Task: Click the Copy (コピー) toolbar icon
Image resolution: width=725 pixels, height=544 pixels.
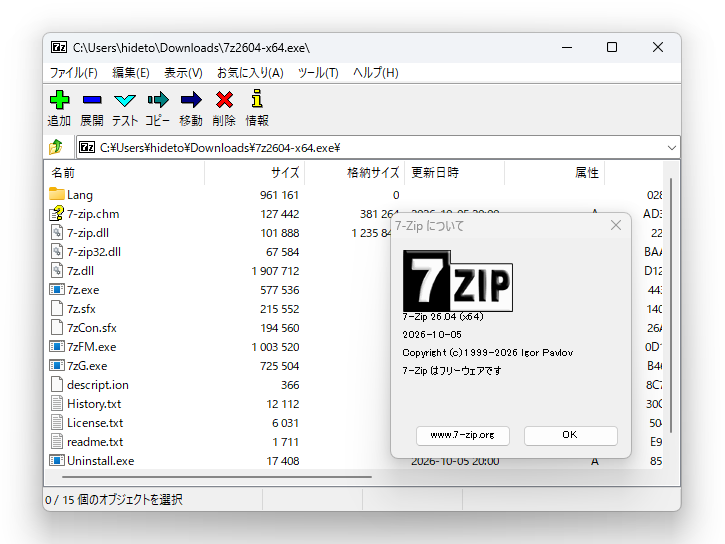Action: point(158,100)
